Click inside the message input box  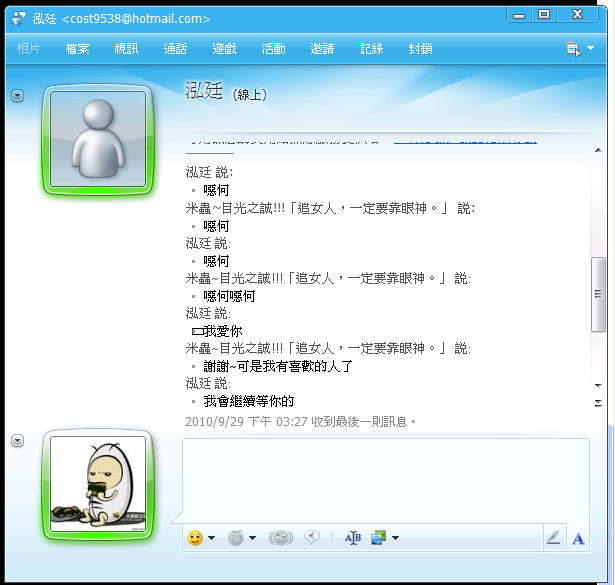386,480
